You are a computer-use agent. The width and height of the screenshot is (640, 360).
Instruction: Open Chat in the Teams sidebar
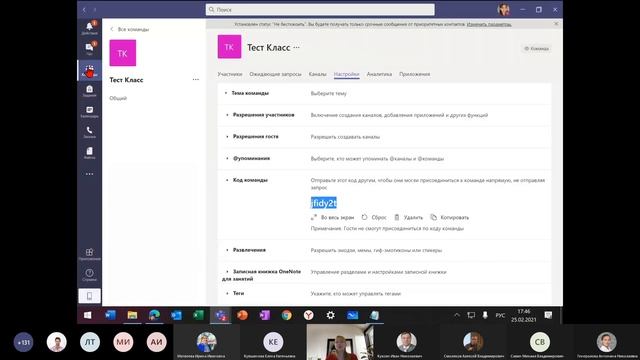[89, 49]
